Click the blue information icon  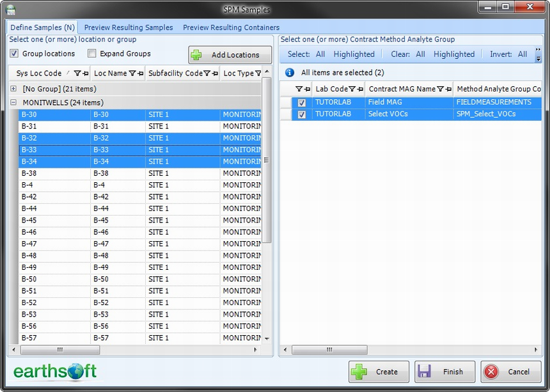tap(290, 73)
